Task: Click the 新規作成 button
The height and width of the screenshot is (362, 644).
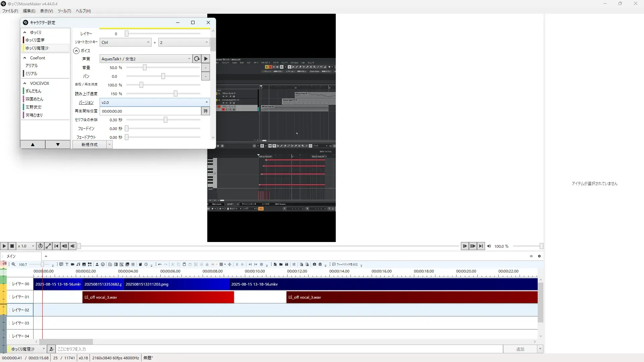Action: pos(90,145)
